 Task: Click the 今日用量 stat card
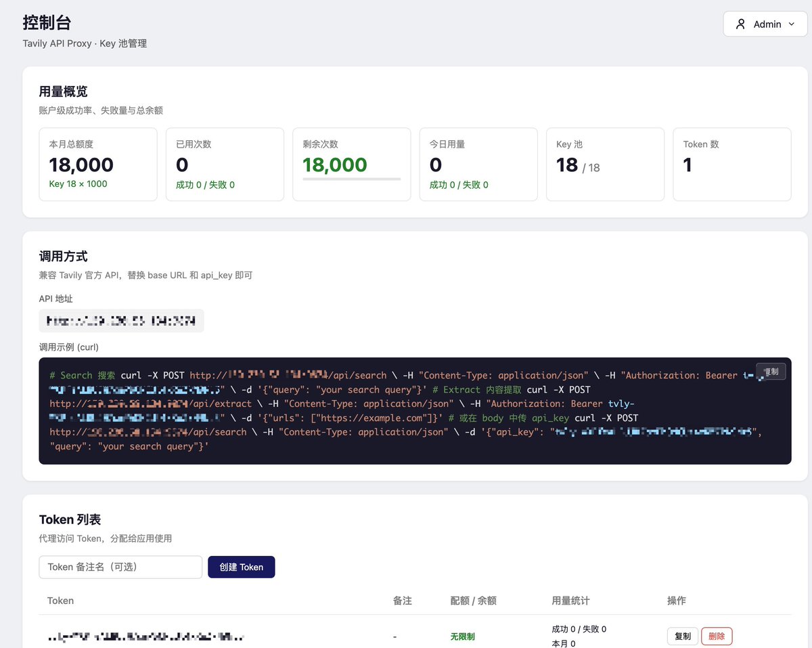click(478, 164)
